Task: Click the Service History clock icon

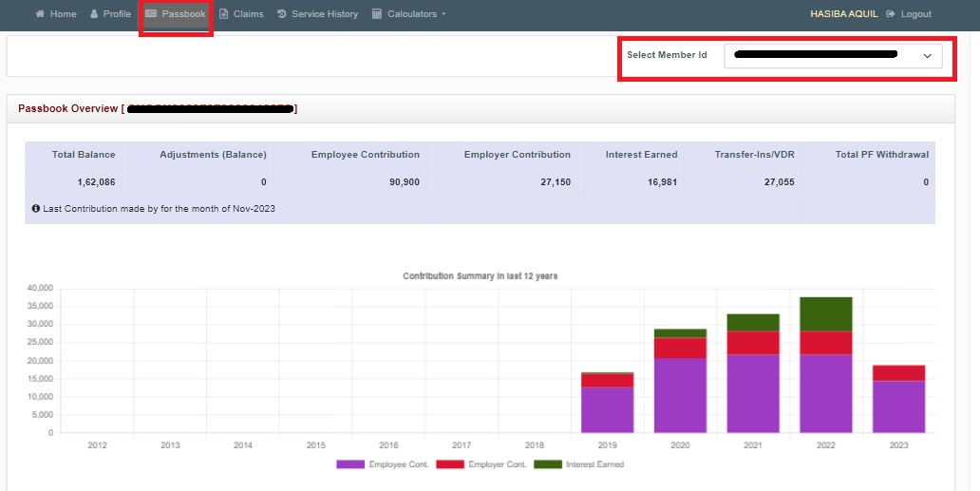Action: [x=282, y=14]
